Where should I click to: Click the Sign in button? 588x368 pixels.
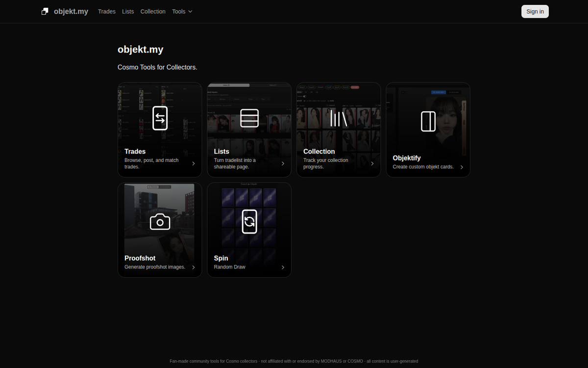point(535,11)
